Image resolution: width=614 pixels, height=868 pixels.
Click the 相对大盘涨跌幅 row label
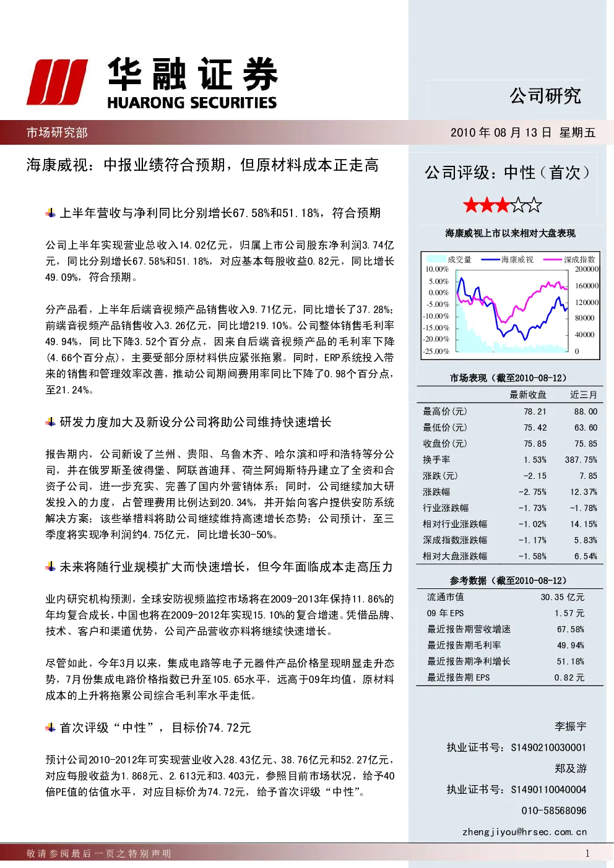tap(455, 556)
